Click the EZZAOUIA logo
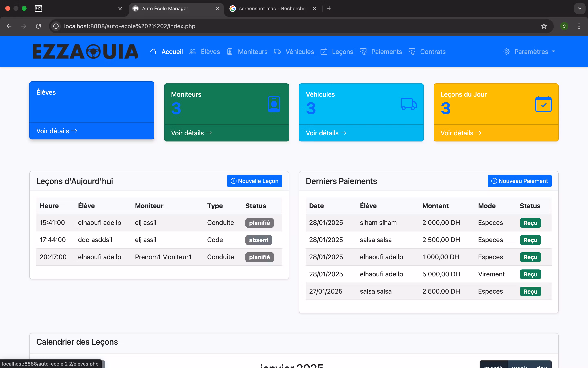Viewport: 588px width, 368px height. pyautogui.click(x=85, y=52)
